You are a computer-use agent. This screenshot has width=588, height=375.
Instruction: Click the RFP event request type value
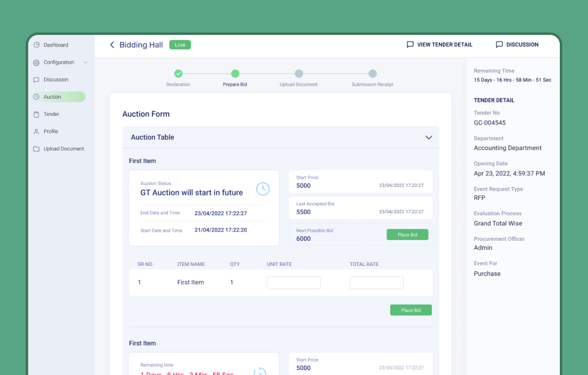(x=479, y=198)
